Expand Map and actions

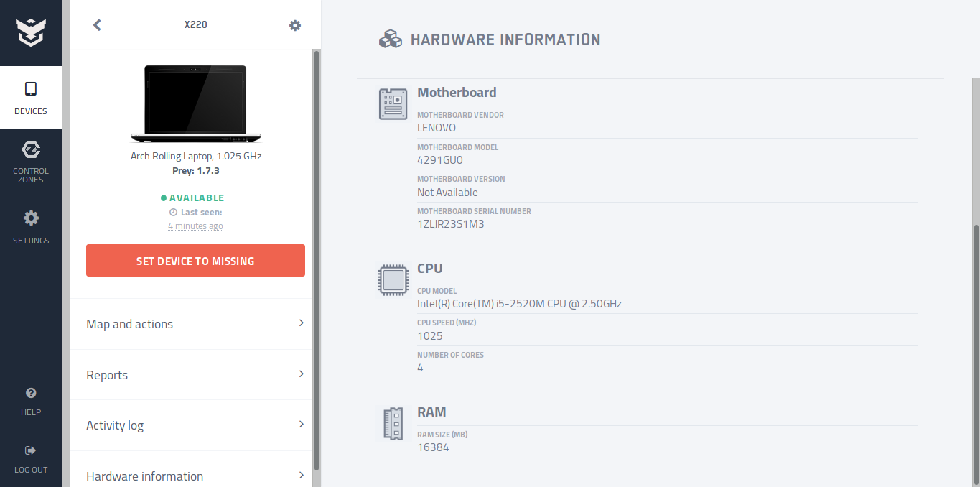pyautogui.click(x=195, y=324)
